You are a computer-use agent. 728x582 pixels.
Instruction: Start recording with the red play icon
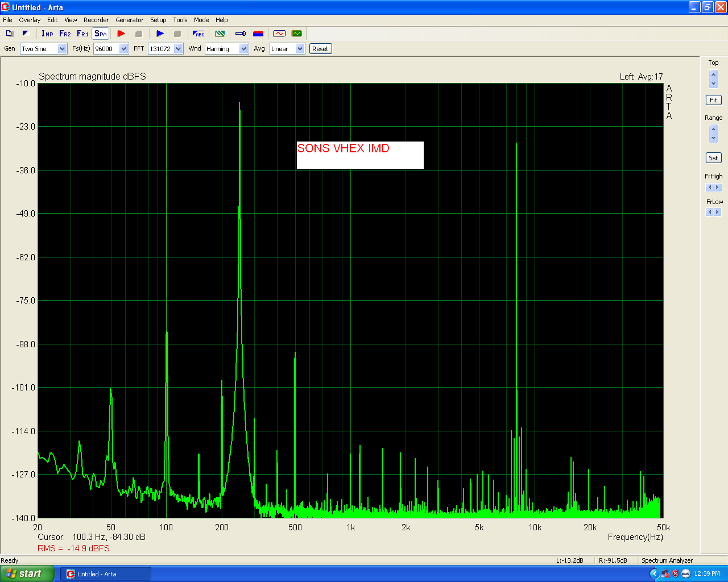coord(121,34)
